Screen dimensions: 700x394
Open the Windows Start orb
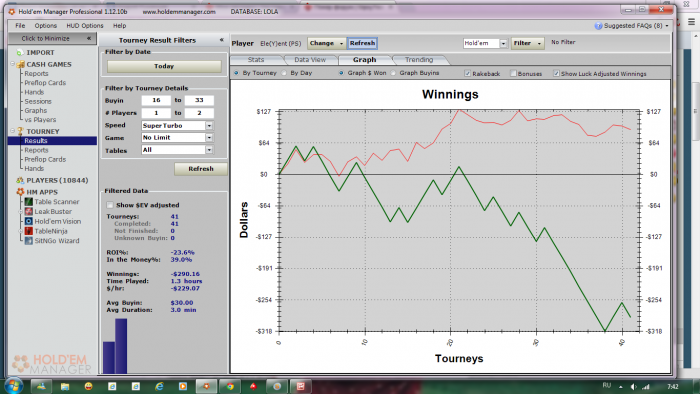tap(13, 386)
